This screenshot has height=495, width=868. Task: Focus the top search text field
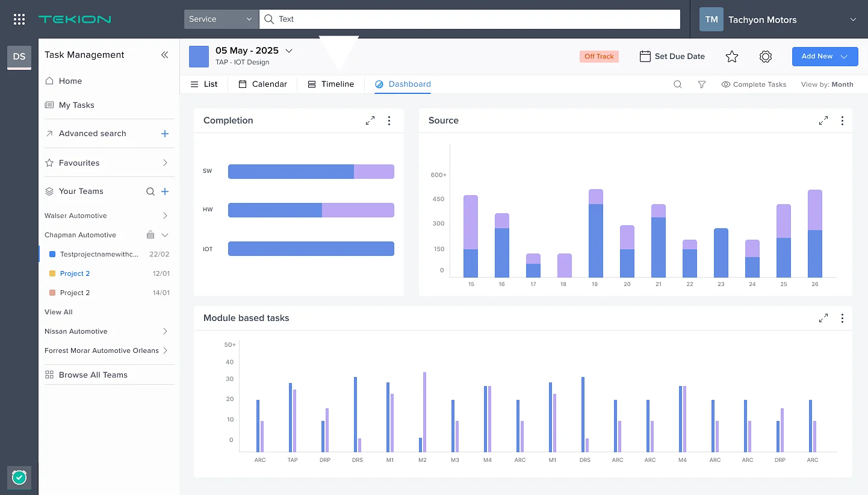(x=470, y=19)
